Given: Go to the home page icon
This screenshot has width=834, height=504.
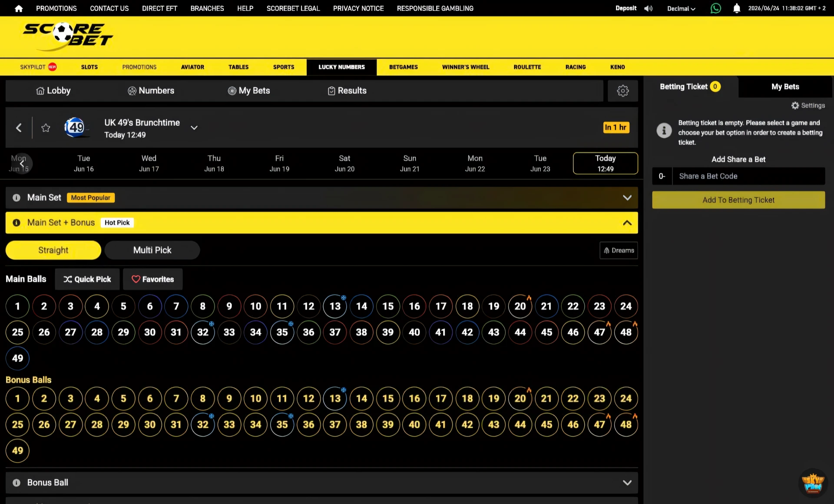Looking at the screenshot, I should 18,8.
